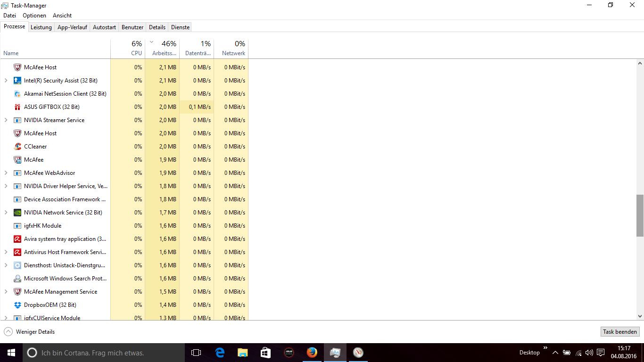Switch to the Benutzer tab

click(x=132, y=27)
